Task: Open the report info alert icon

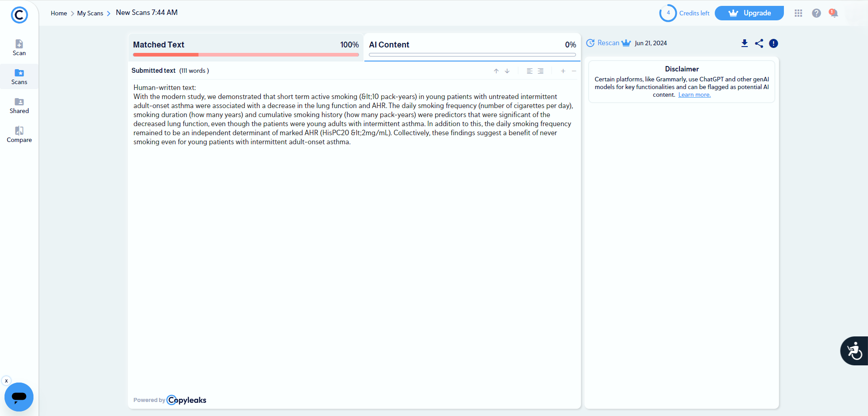Action: pos(774,43)
